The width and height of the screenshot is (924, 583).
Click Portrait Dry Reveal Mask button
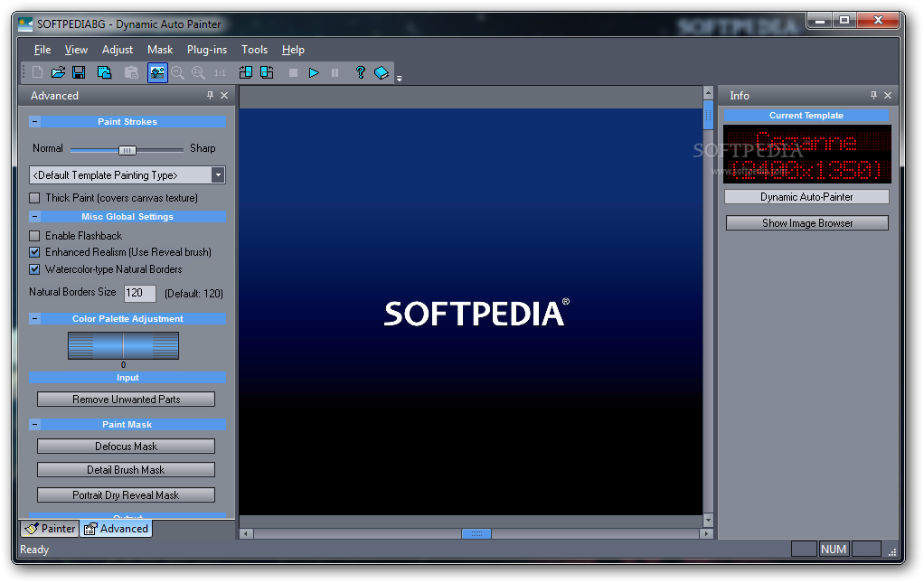pyautogui.click(x=126, y=495)
